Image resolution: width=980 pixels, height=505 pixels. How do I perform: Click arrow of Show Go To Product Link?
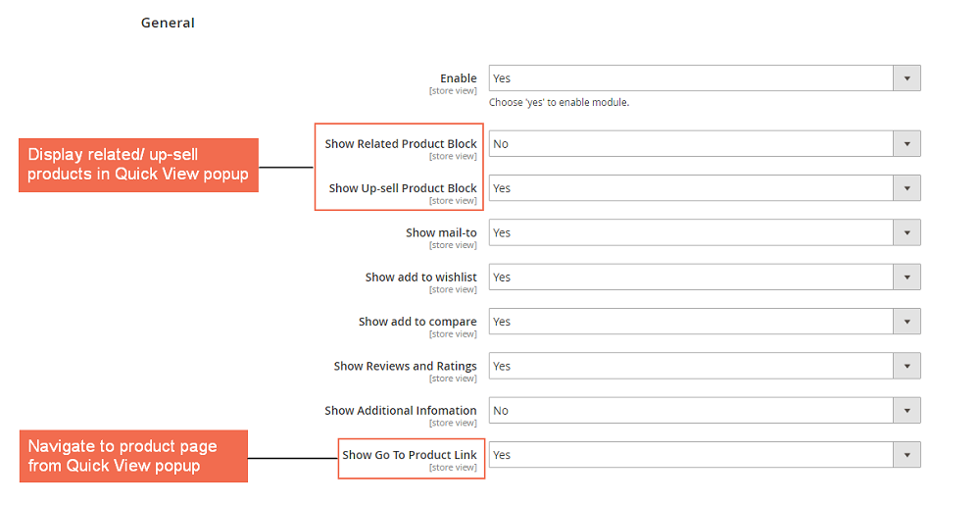(906, 455)
